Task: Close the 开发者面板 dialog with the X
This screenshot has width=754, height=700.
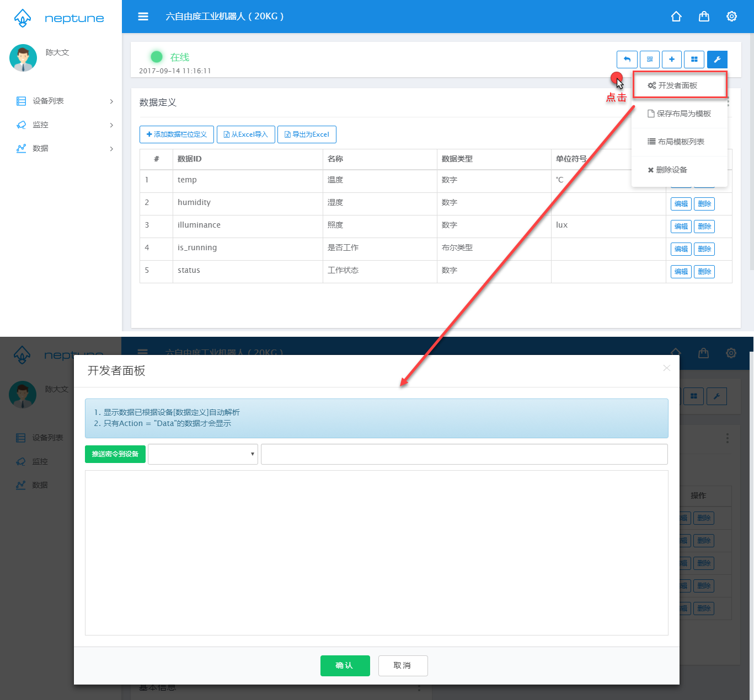Action: coord(666,368)
